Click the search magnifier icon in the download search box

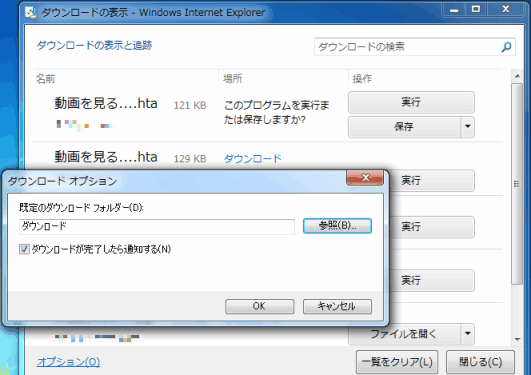pyautogui.click(x=506, y=47)
